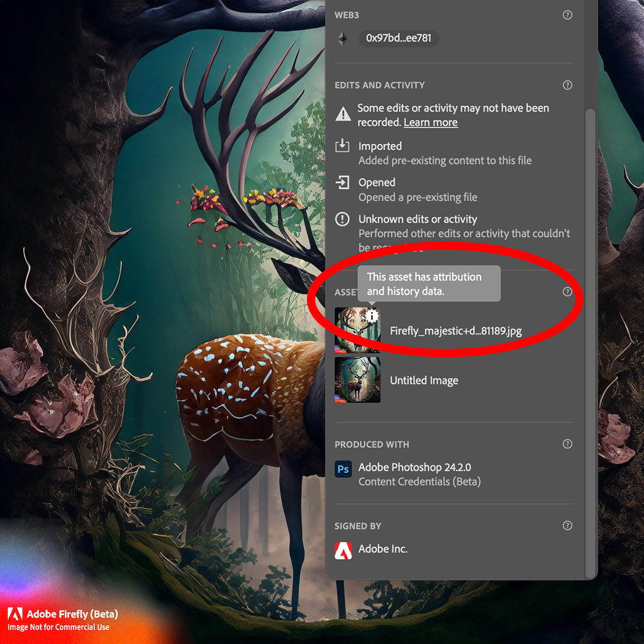
Task: Click the Adobe Inc. logo icon
Action: pos(343,550)
